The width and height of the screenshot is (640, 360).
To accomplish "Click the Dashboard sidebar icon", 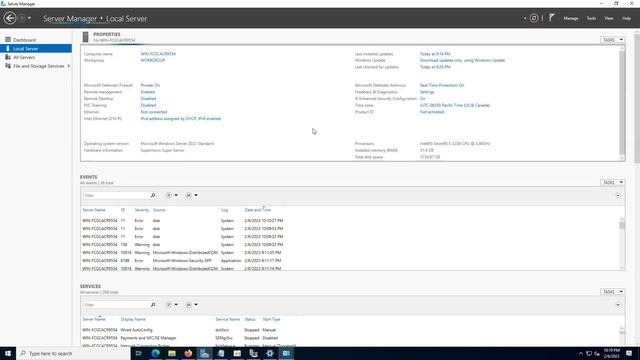I will pyautogui.click(x=8, y=40).
